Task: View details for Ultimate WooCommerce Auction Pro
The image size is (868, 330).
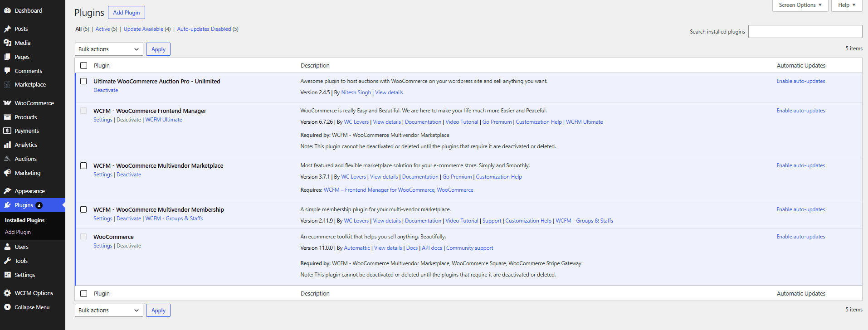Action: pyautogui.click(x=389, y=92)
